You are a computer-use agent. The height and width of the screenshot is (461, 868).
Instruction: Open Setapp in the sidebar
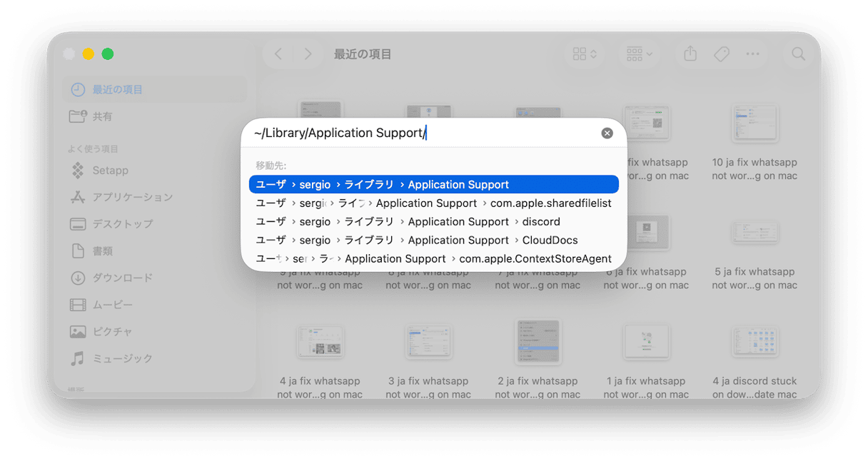110,171
